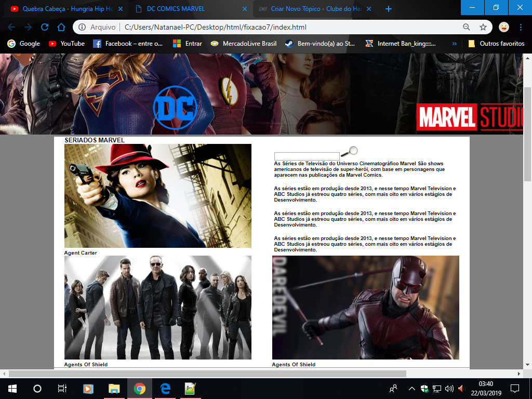Open the Google bookmark

24,44
